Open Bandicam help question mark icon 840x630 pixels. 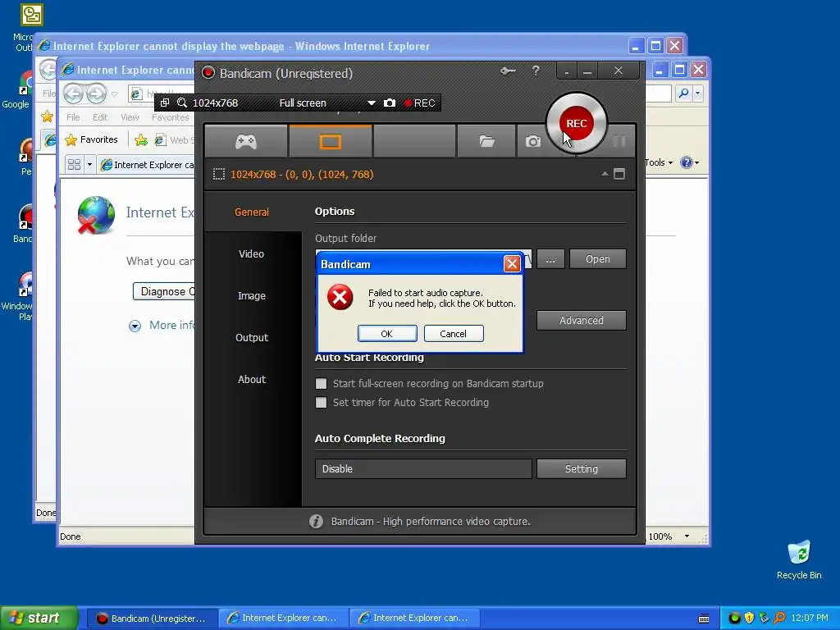point(536,71)
